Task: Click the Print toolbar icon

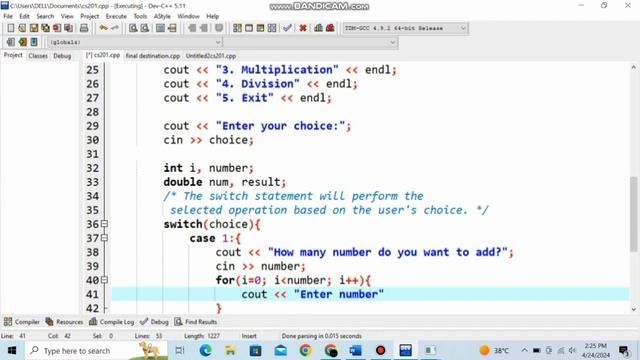Action: [84, 28]
